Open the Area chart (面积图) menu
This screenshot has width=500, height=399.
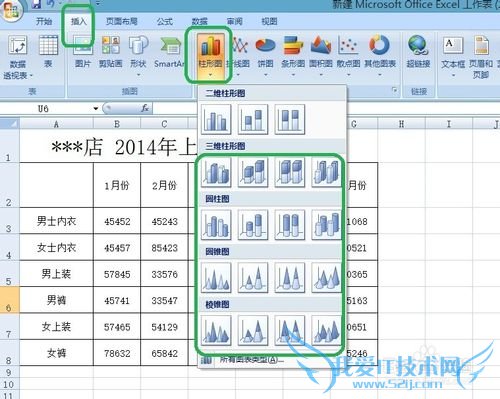coord(321,56)
